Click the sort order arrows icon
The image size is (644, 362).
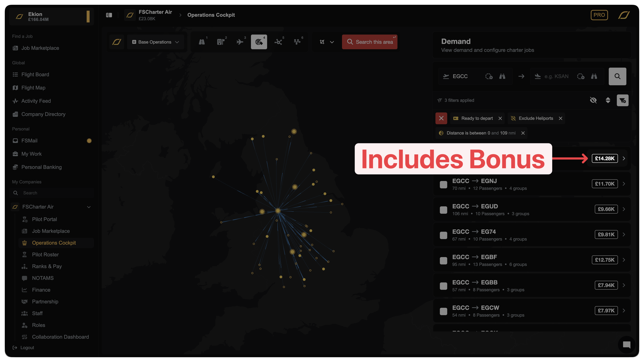coord(608,100)
